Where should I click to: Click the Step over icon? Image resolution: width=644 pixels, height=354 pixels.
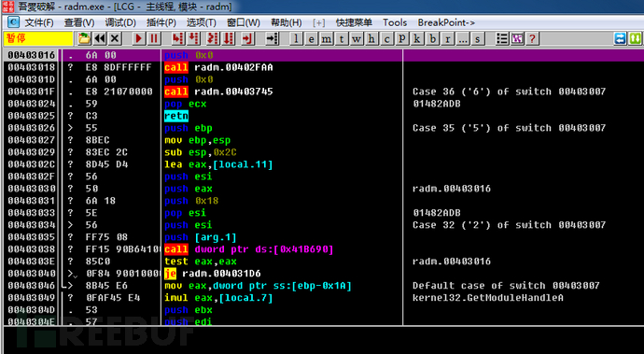193,38
